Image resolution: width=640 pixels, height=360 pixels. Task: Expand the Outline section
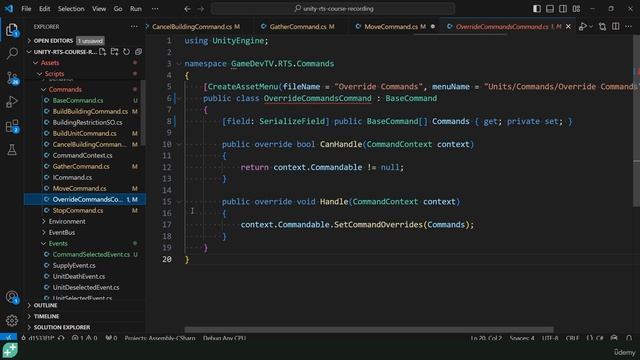coord(45,305)
